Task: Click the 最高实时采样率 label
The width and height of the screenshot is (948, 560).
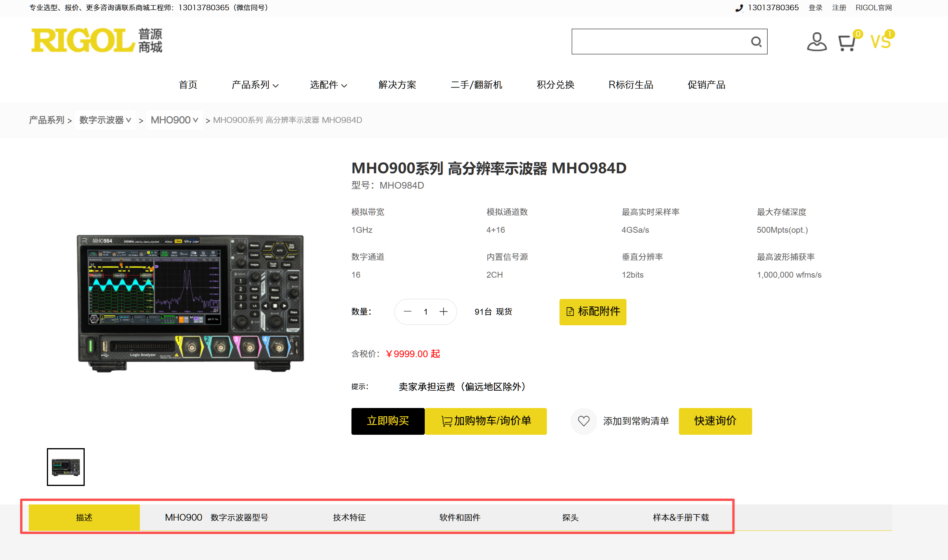Action: pos(651,212)
